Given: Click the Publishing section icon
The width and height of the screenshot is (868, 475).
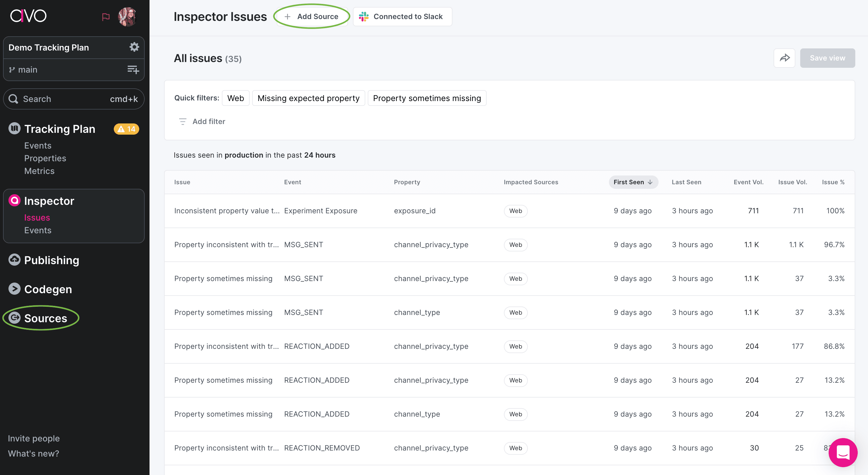Looking at the screenshot, I should click(x=14, y=260).
